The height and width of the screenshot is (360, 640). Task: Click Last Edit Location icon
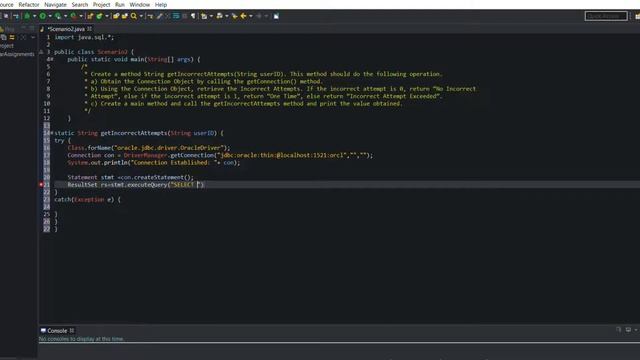235,16
